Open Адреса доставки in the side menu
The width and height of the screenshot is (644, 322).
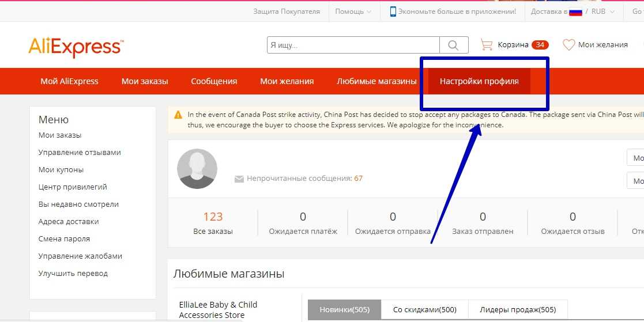pyautogui.click(x=69, y=221)
